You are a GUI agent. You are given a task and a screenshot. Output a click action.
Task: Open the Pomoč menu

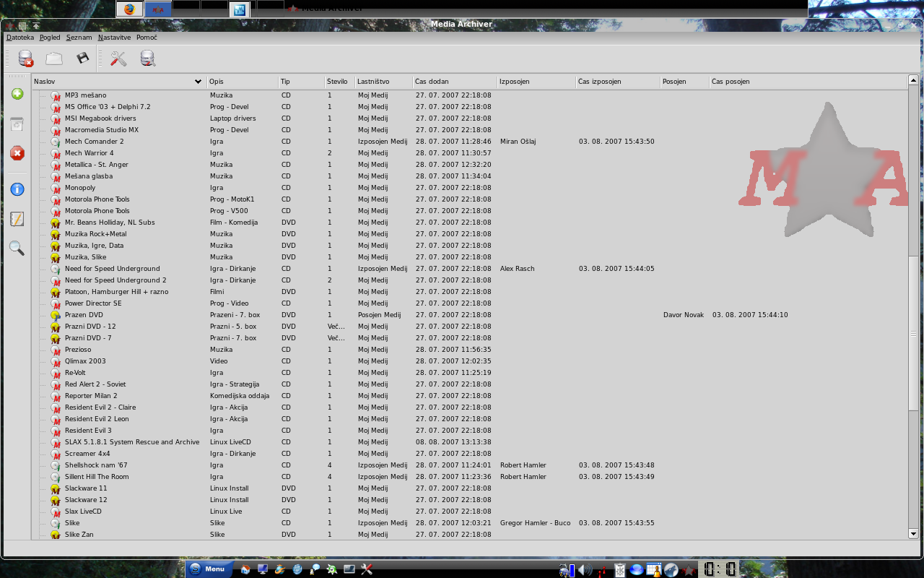pos(147,37)
